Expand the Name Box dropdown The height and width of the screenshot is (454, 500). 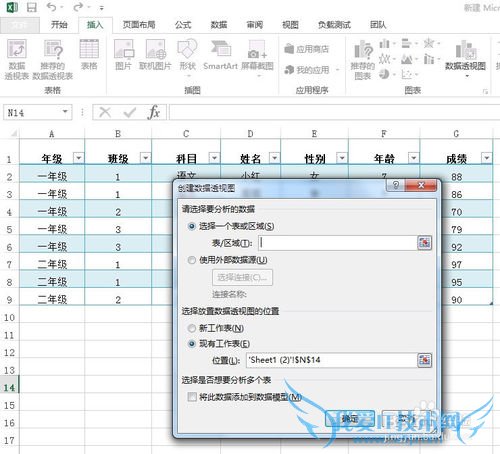pyautogui.click(x=65, y=112)
